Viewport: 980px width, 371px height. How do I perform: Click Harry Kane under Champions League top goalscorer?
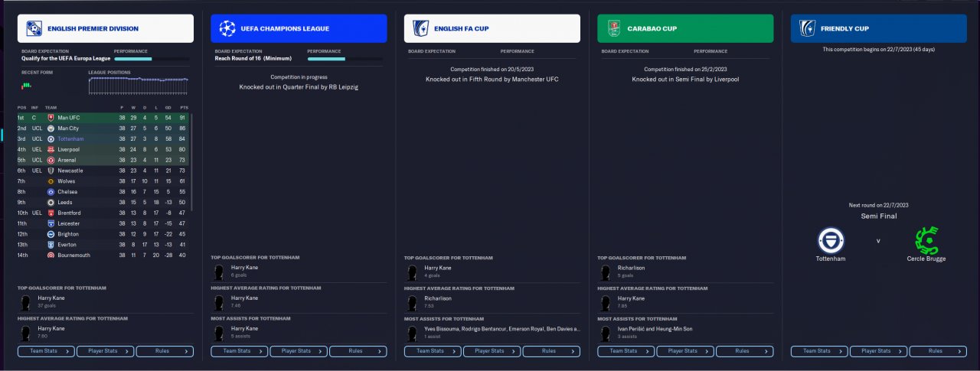click(243, 268)
